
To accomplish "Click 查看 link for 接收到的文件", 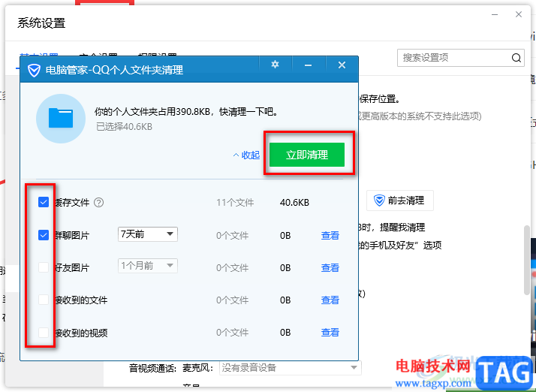I will point(330,300).
